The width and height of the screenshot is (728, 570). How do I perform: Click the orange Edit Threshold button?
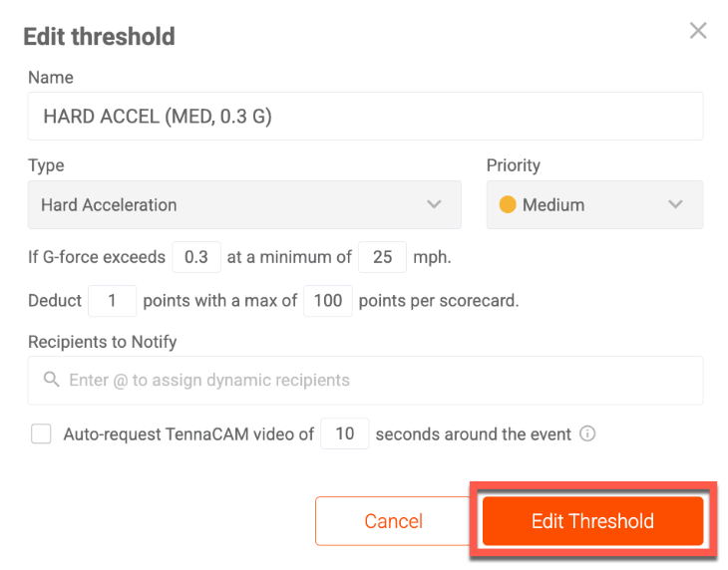[x=593, y=521]
